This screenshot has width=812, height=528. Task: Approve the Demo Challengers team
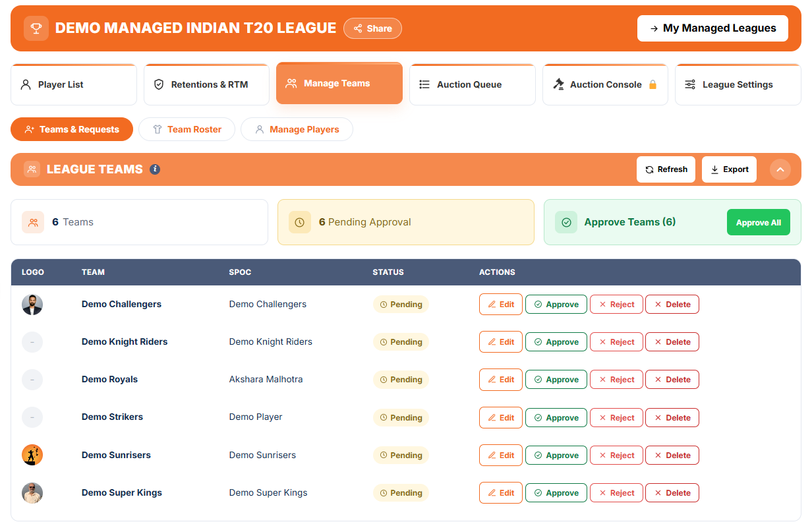(x=556, y=305)
